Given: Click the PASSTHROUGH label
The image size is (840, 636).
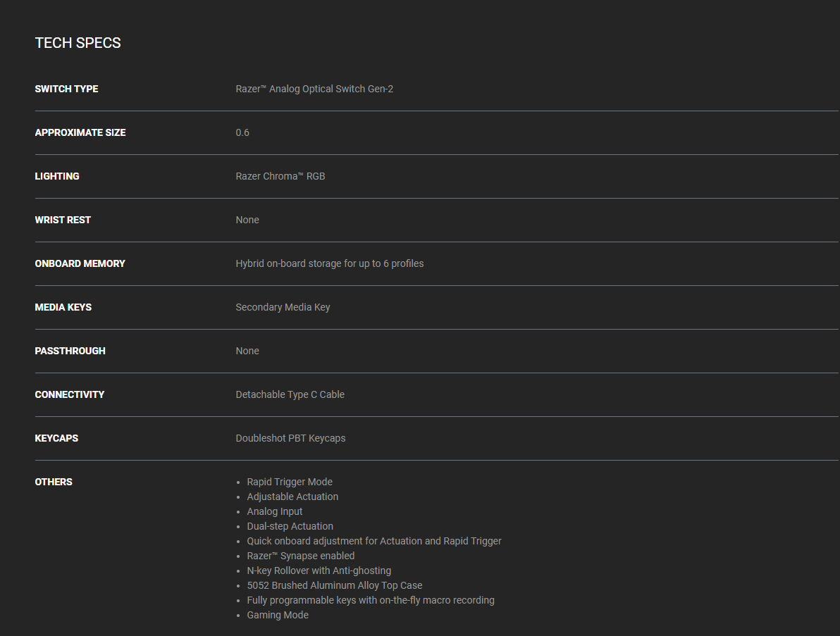Looking at the screenshot, I should tap(70, 351).
